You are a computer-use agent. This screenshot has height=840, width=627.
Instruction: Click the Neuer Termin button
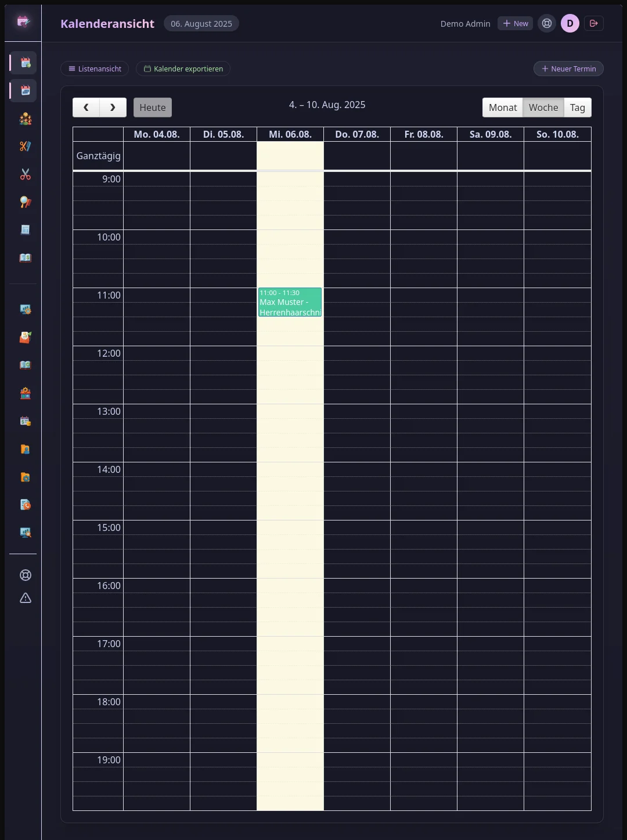pyautogui.click(x=568, y=69)
